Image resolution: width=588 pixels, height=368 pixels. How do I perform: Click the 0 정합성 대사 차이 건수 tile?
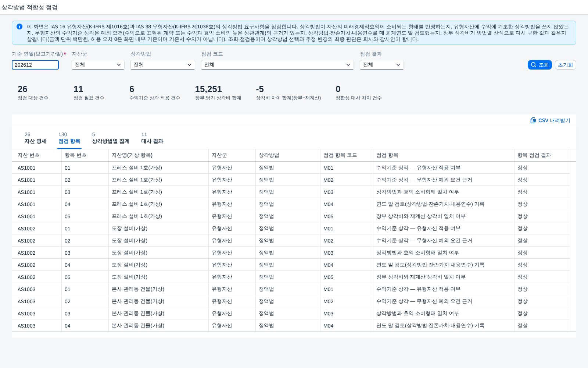point(359,93)
